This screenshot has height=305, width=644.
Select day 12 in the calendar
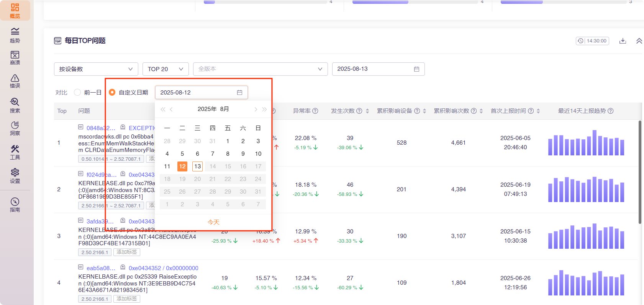(x=182, y=166)
